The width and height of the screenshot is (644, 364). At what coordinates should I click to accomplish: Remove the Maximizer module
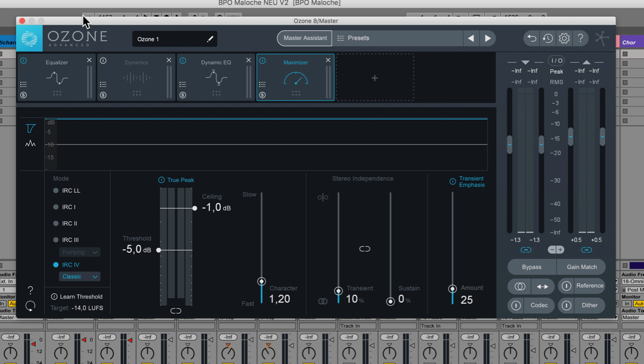[328, 60]
